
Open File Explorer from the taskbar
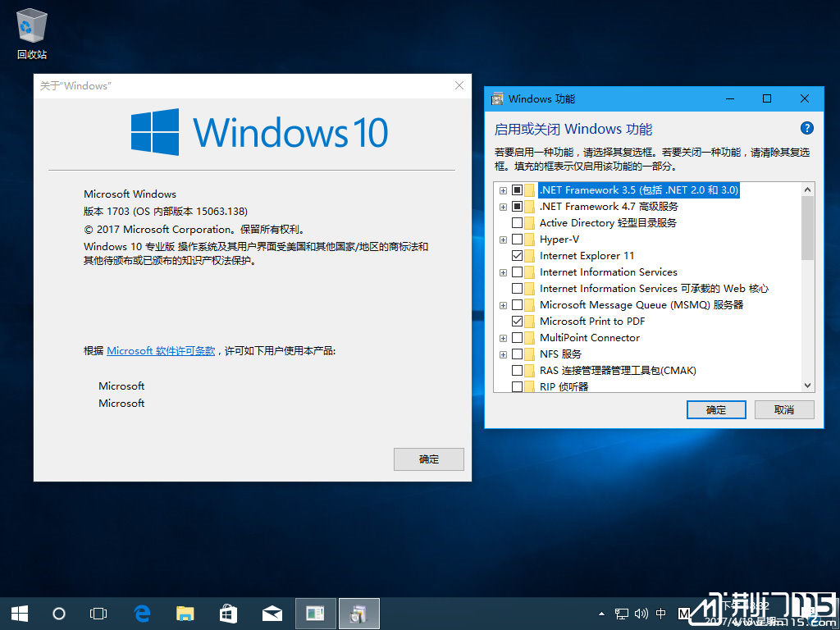click(185, 614)
